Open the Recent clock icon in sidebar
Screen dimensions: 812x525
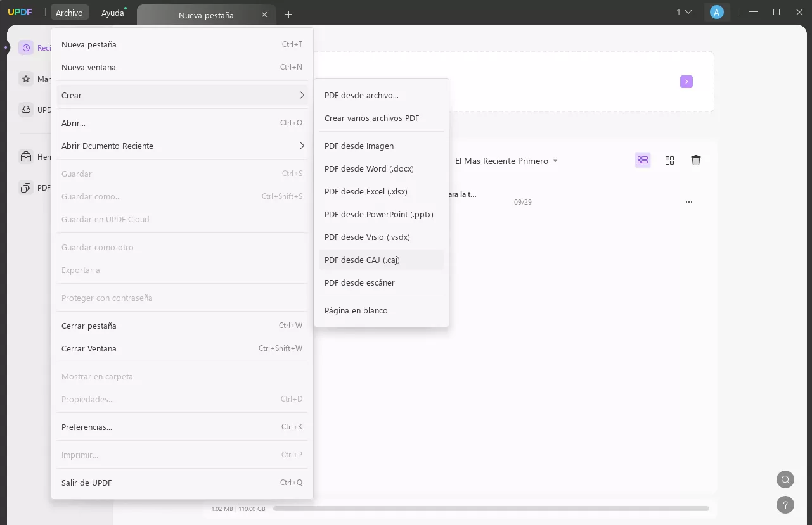[26, 47]
